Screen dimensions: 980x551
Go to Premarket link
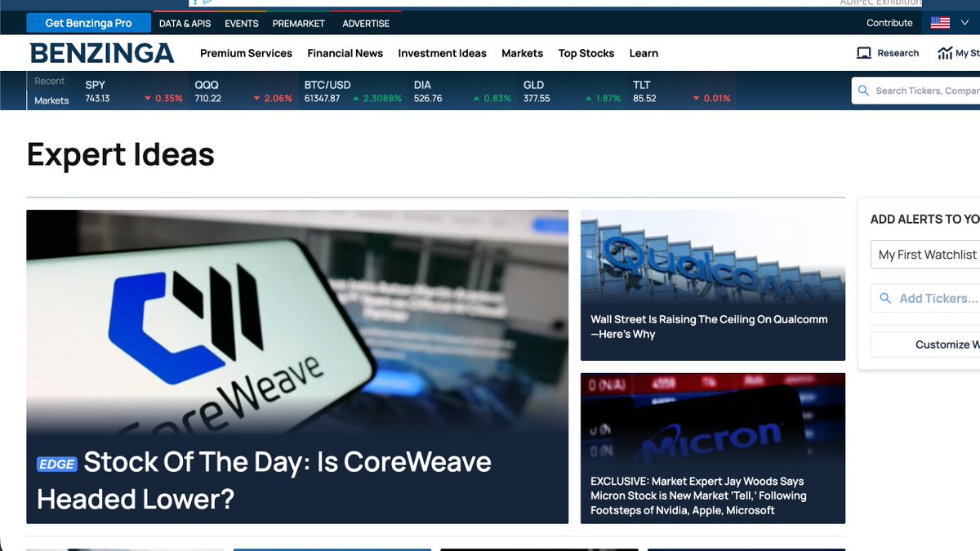(298, 24)
